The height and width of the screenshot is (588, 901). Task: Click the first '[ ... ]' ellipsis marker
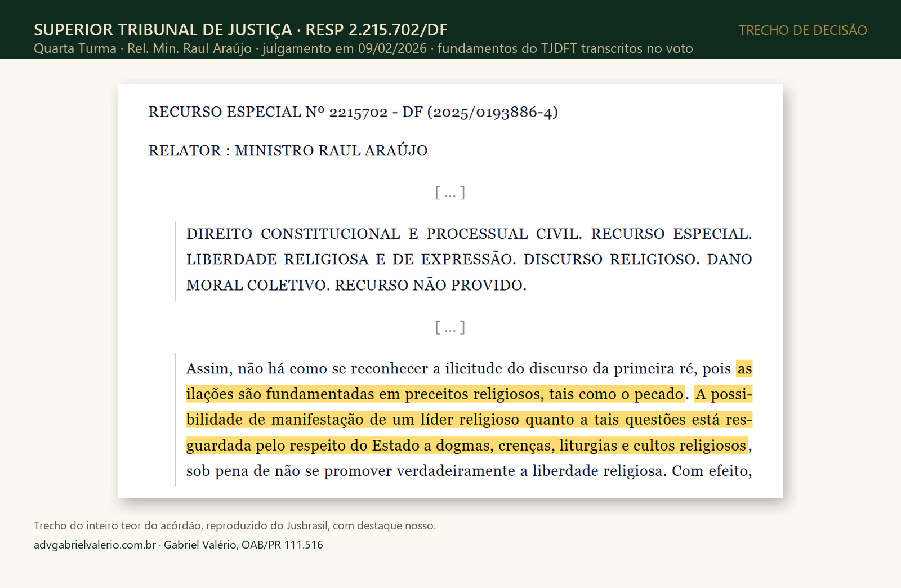(x=450, y=193)
